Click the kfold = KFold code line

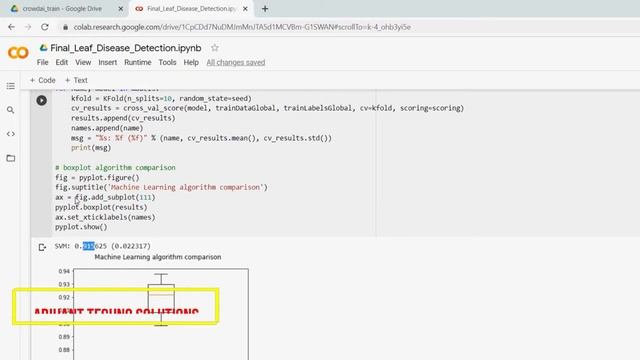[161, 98]
